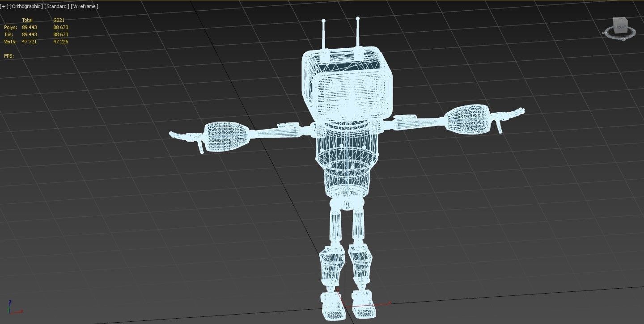Click the top face of the ViewCube

(620, 20)
